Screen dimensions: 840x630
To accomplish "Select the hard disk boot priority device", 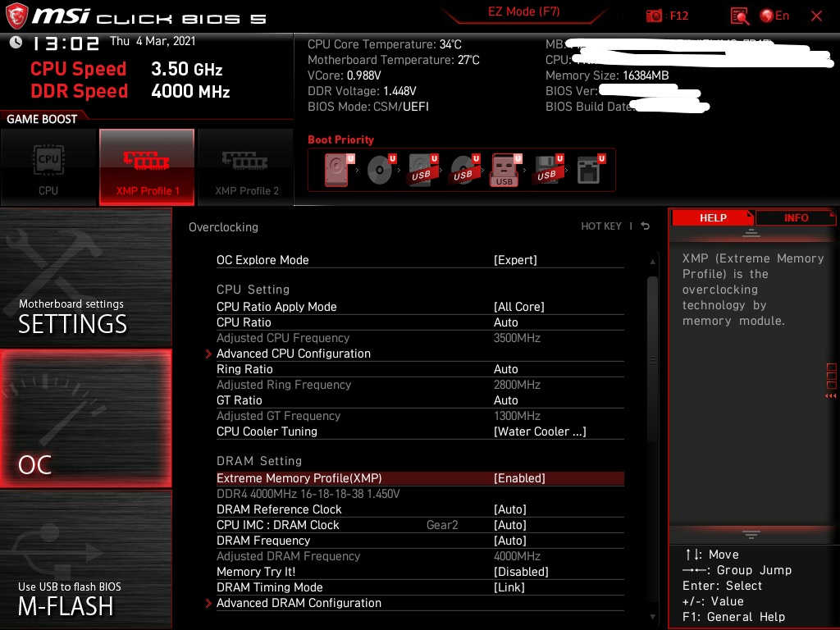I will coord(339,170).
